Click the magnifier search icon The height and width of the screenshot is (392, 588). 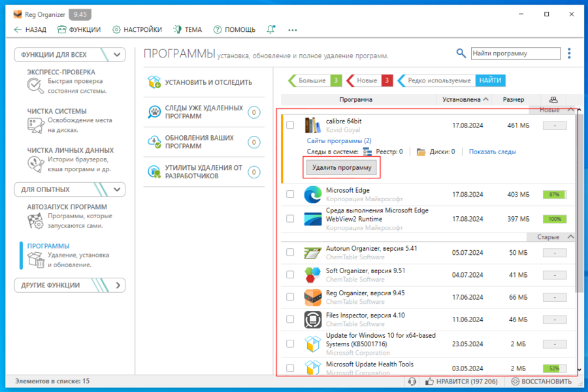click(x=461, y=54)
